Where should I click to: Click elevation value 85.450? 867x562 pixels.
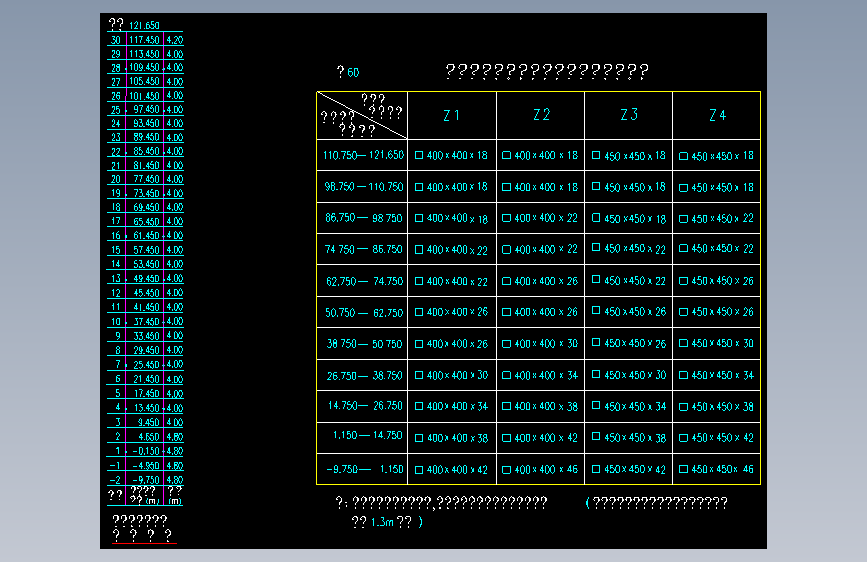click(x=146, y=151)
